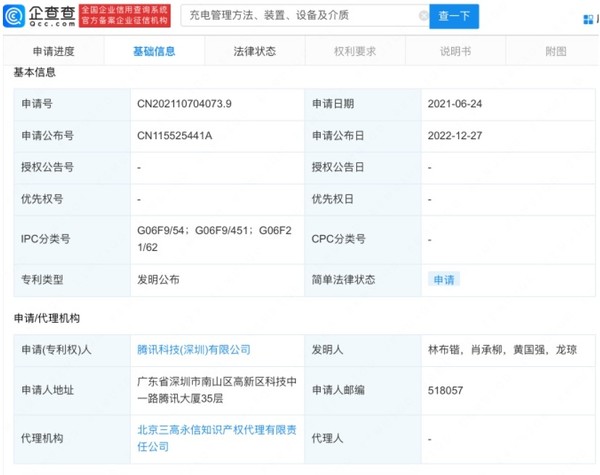
Task: Click the 申请人地址 label cell
Action: 72,390
